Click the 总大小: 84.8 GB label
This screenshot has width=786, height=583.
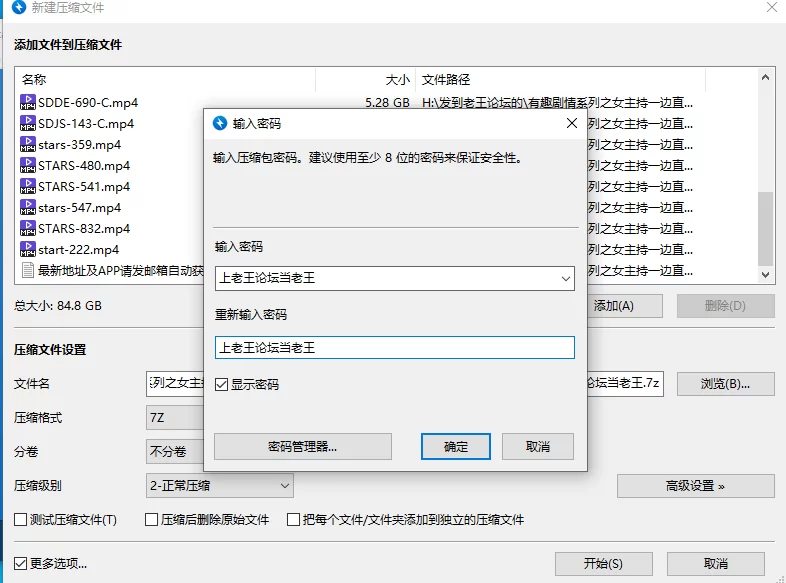[58, 306]
